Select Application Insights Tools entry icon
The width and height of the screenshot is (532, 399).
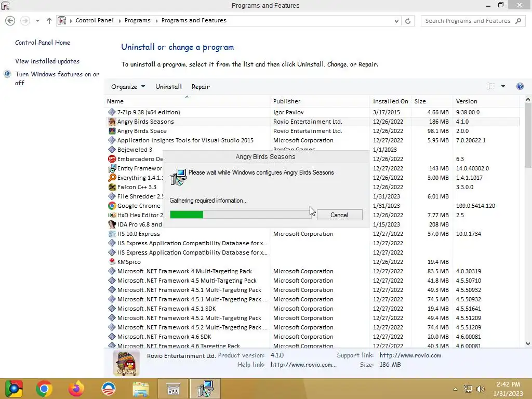coord(112,140)
